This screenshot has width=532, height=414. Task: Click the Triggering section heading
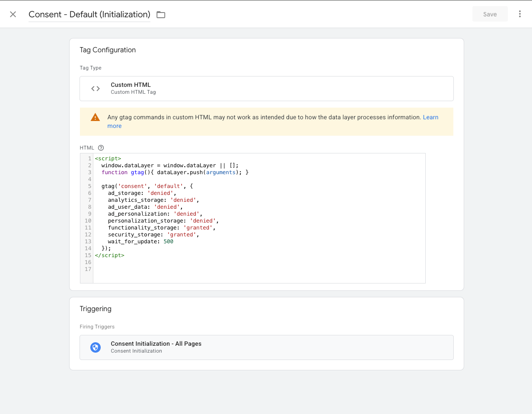96,309
